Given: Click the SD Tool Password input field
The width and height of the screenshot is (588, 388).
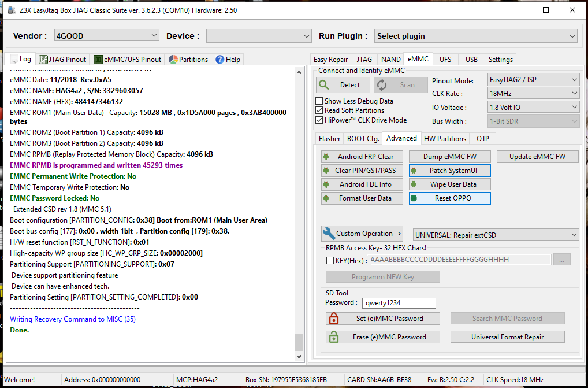Looking at the screenshot, I should (399, 303).
